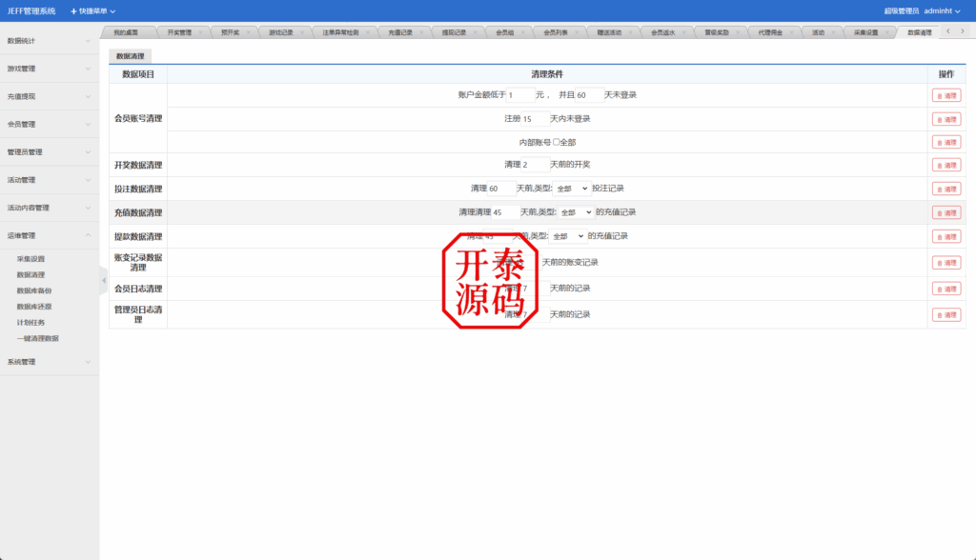The height and width of the screenshot is (560, 976).
Task: Click the 清理 icon for 提款数据清理
Action: (x=946, y=236)
